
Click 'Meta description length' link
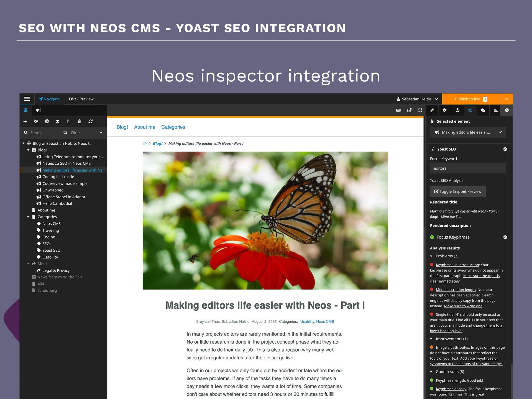[x=456, y=290]
